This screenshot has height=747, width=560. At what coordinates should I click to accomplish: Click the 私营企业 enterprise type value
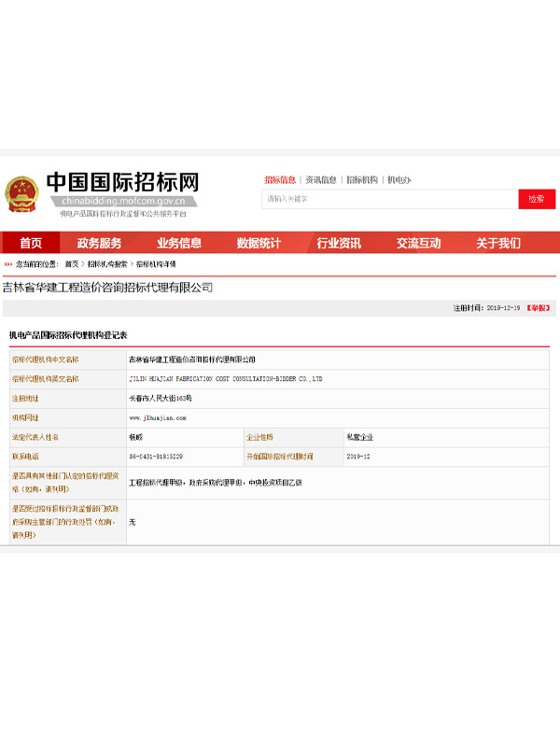[x=360, y=437]
